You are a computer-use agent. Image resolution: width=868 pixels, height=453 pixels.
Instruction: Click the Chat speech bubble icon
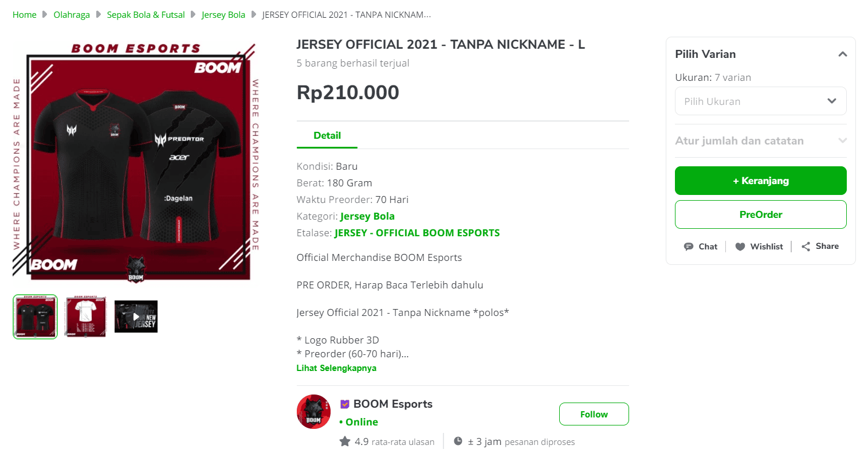pos(689,247)
